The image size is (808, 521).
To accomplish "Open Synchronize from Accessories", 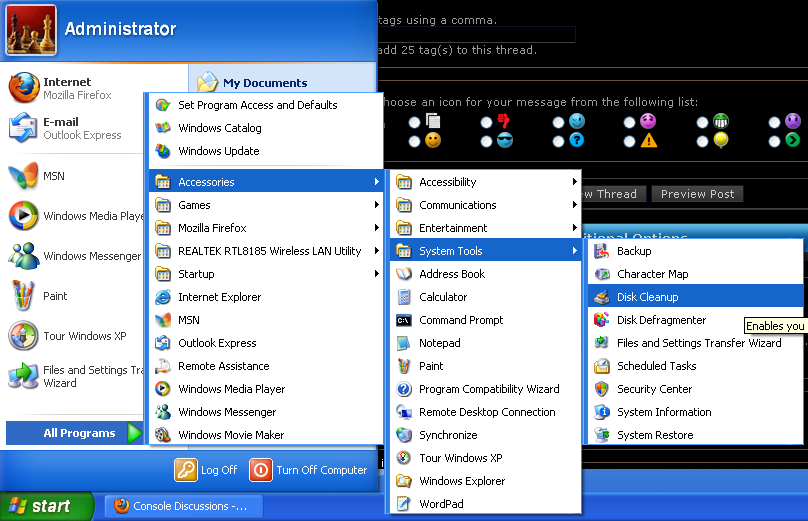I will pyautogui.click(x=485, y=435).
